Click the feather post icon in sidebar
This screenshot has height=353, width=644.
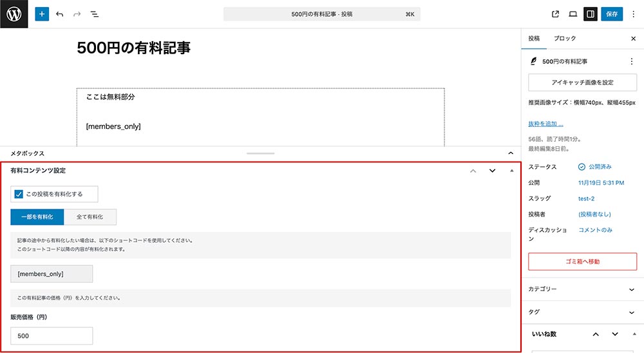click(x=533, y=61)
